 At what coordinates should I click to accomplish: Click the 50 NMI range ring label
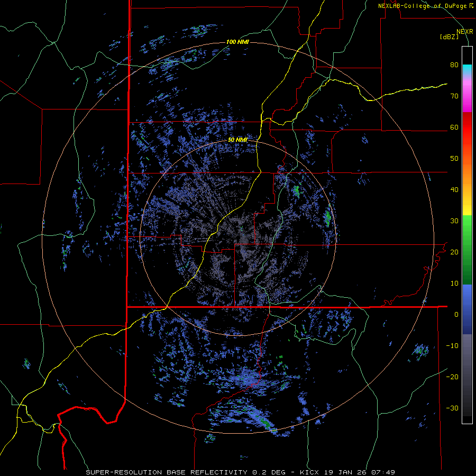[237, 140]
